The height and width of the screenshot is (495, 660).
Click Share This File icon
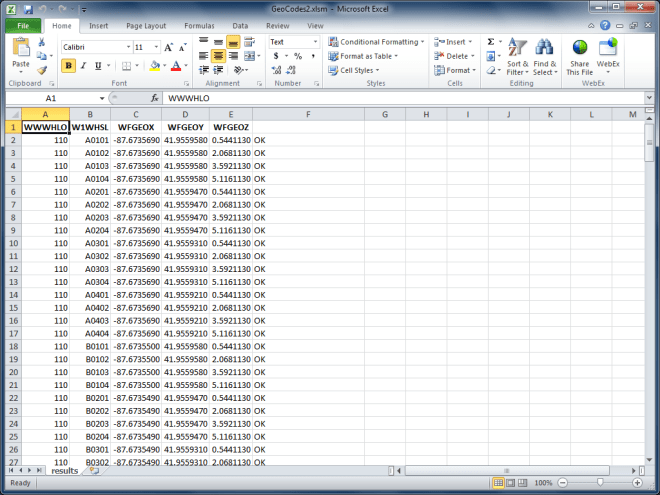click(579, 58)
